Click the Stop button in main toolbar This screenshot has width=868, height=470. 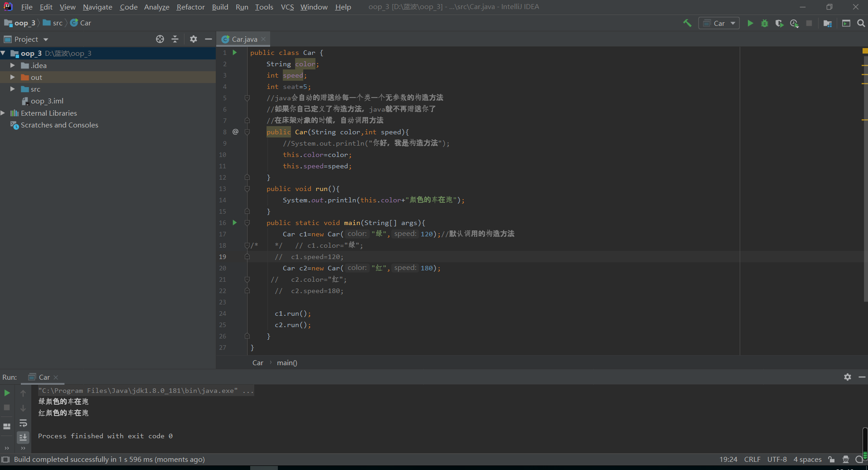click(809, 23)
